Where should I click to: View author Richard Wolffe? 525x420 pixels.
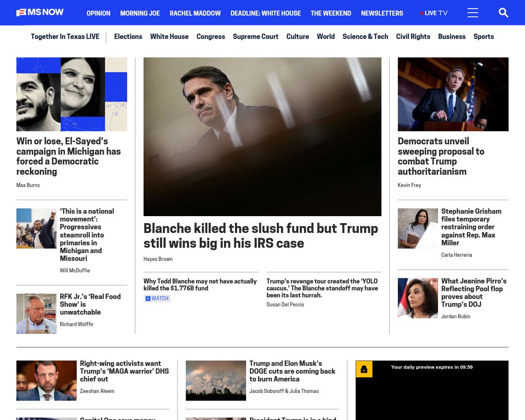[76, 324]
